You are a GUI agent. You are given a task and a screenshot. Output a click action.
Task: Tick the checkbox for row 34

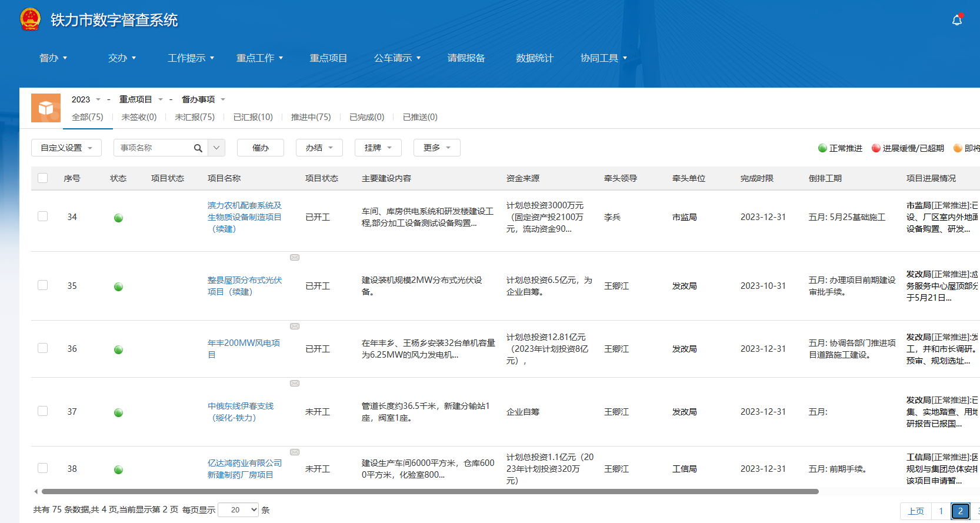(x=43, y=216)
